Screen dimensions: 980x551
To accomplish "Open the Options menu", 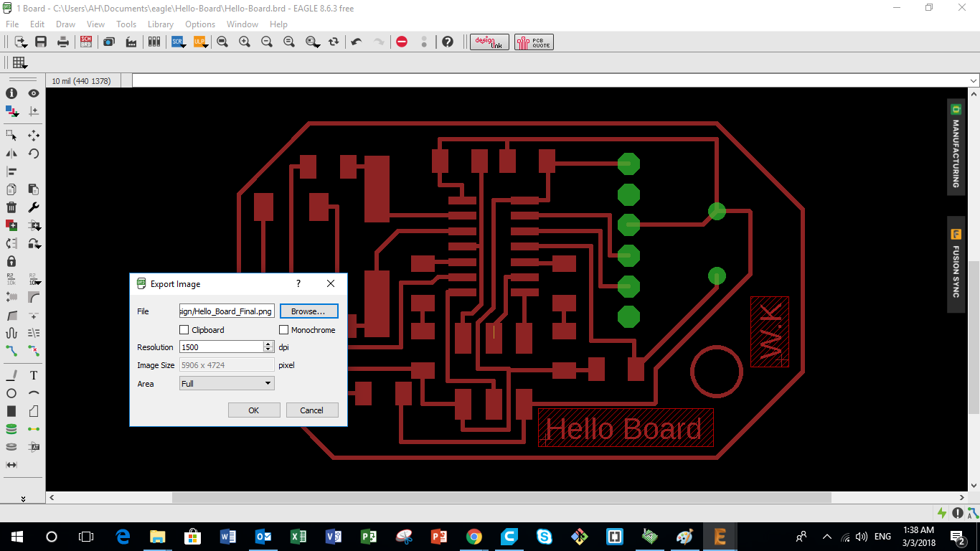I will 200,24.
